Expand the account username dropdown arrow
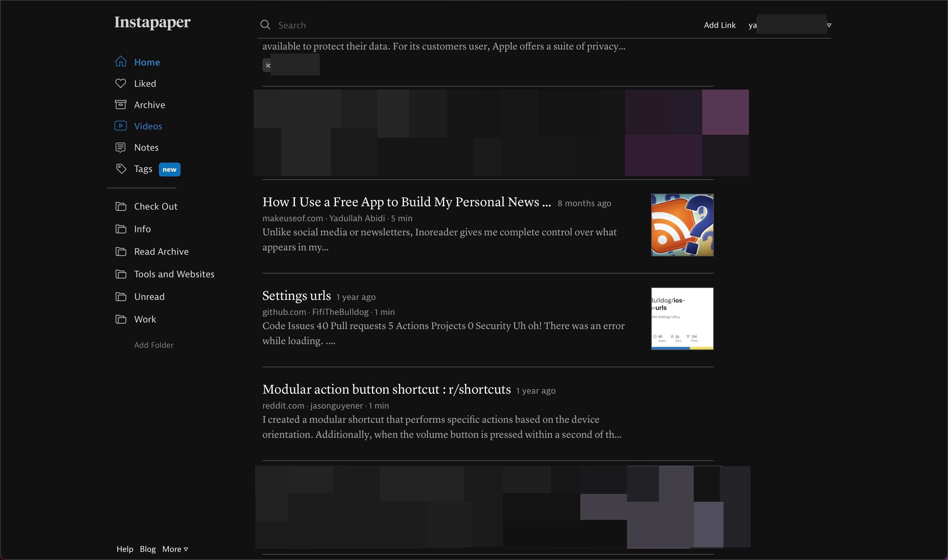The width and height of the screenshot is (948, 560). tap(829, 25)
